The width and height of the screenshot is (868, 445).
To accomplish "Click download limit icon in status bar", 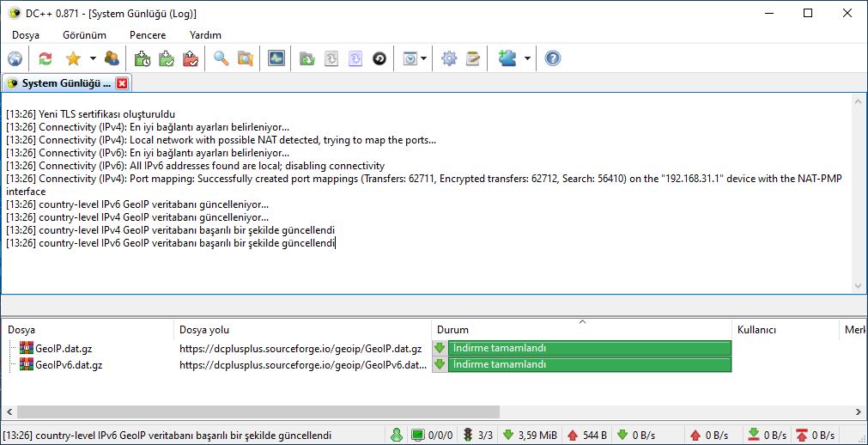I will point(754,435).
